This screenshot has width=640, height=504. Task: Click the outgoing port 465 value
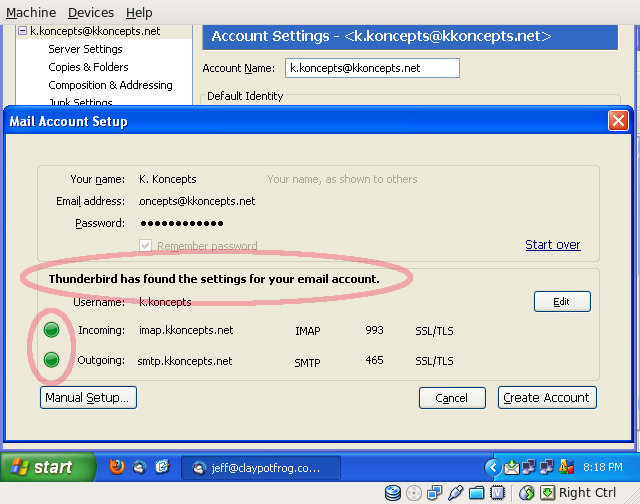(x=374, y=360)
